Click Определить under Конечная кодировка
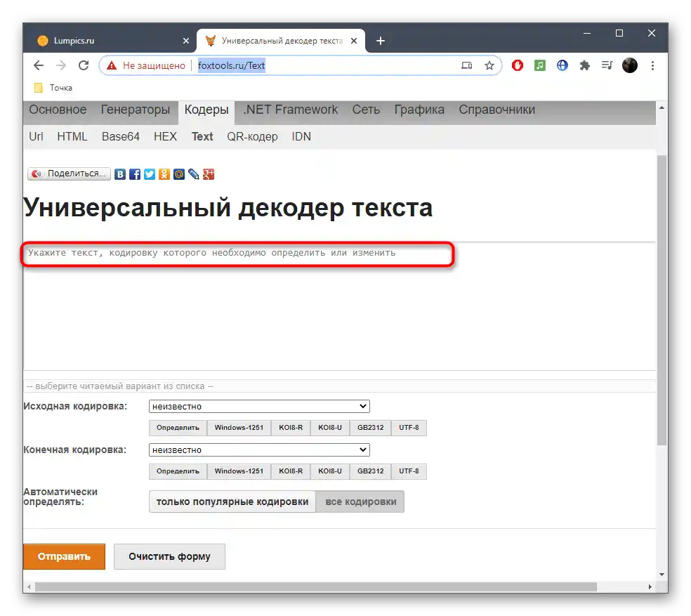This screenshot has width=691, height=616. tap(178, 471)
